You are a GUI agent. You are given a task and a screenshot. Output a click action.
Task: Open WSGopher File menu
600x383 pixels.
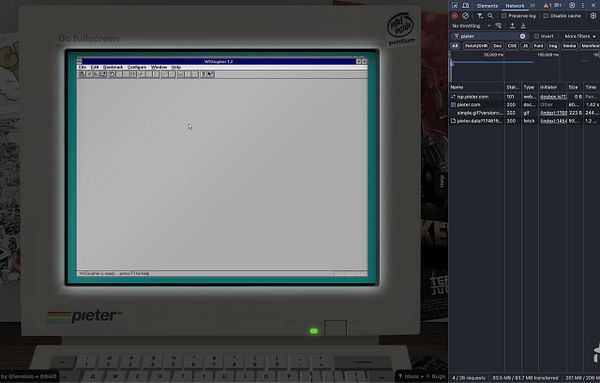pos(82,67)
